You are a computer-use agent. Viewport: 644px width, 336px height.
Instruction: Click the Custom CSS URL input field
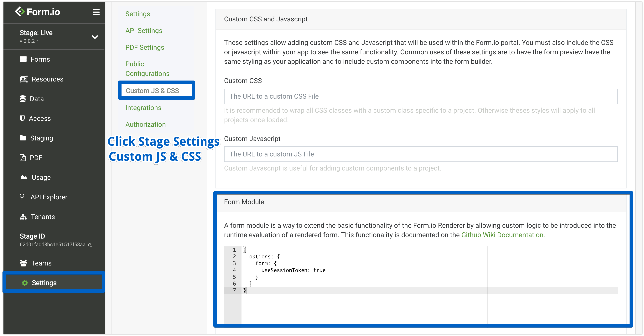[x=420, y=96]
